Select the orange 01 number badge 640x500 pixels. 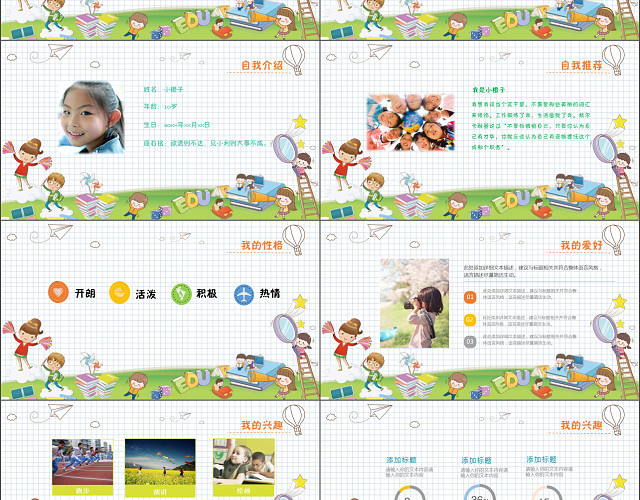click(470, 297)
